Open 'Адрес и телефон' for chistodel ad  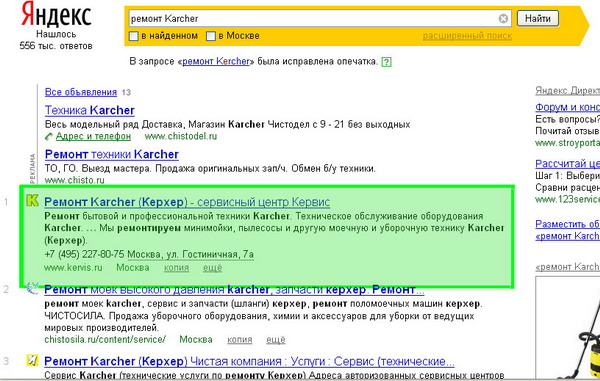click(93, 136)
